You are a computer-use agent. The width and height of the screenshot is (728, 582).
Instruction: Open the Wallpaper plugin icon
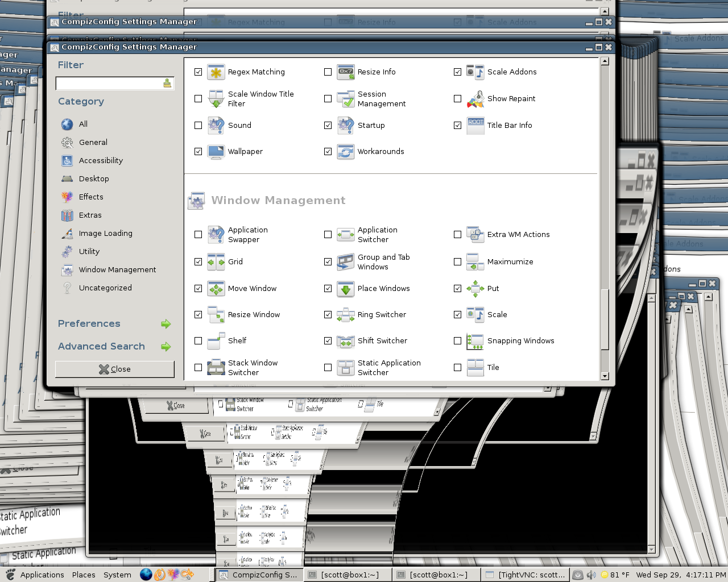(x=216, y=152)
